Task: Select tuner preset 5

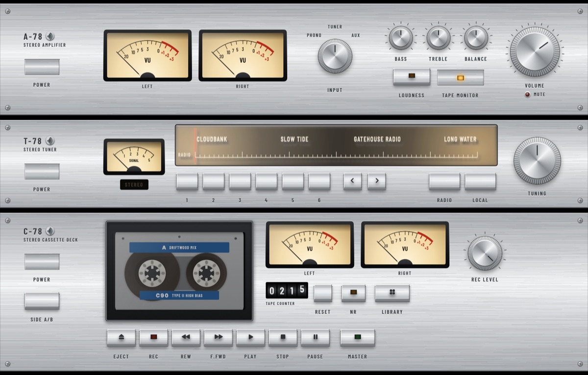Action: click(293, 181)
